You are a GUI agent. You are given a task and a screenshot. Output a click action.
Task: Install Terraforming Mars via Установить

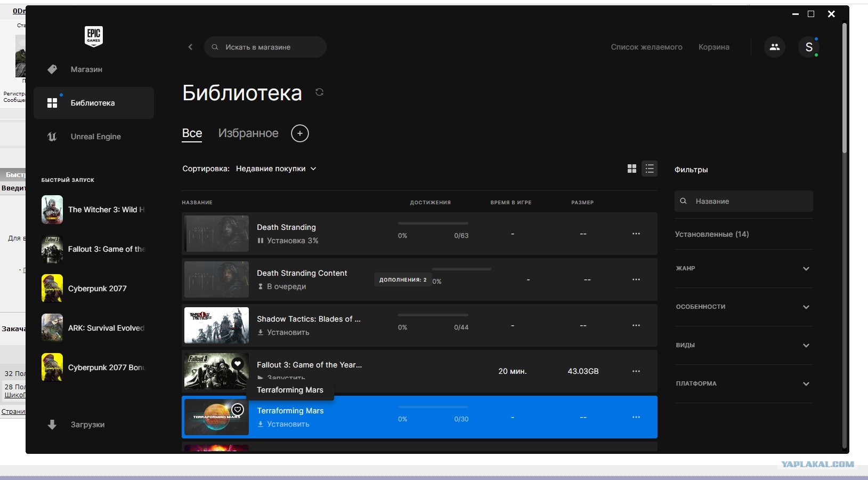tap(283, 424)
